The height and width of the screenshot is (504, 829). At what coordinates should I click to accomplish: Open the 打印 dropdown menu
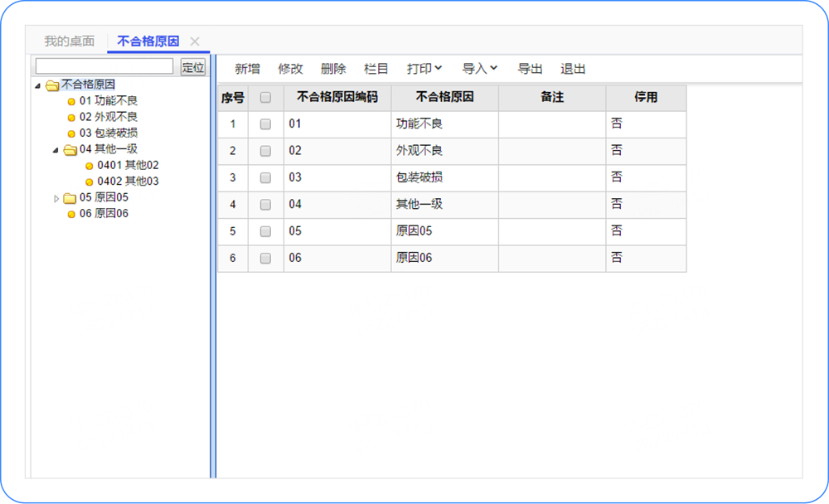pos(424,69)
